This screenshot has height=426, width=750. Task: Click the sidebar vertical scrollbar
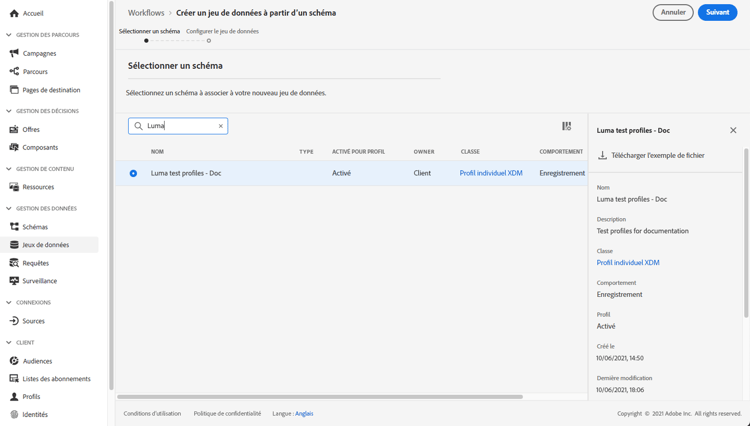click(111, 196)
